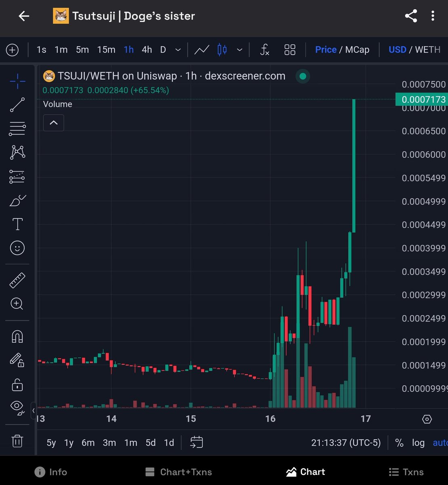Image resolution: width=448 pixels, height=485 pixels.
Task: Enable Magnet mode for drawings
Action: [x=17, y=336]
